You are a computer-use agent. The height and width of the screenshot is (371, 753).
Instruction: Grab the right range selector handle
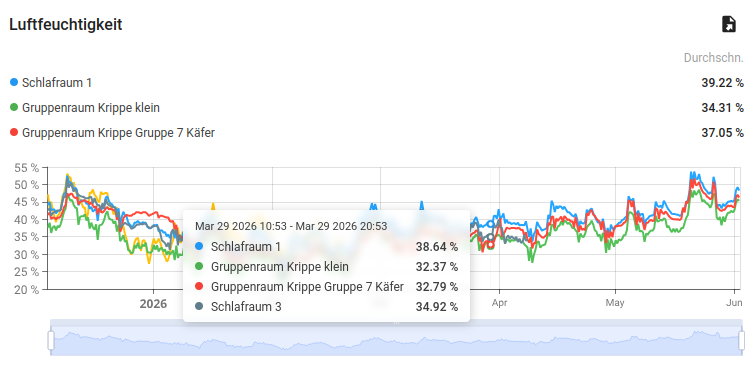(741, 340)
